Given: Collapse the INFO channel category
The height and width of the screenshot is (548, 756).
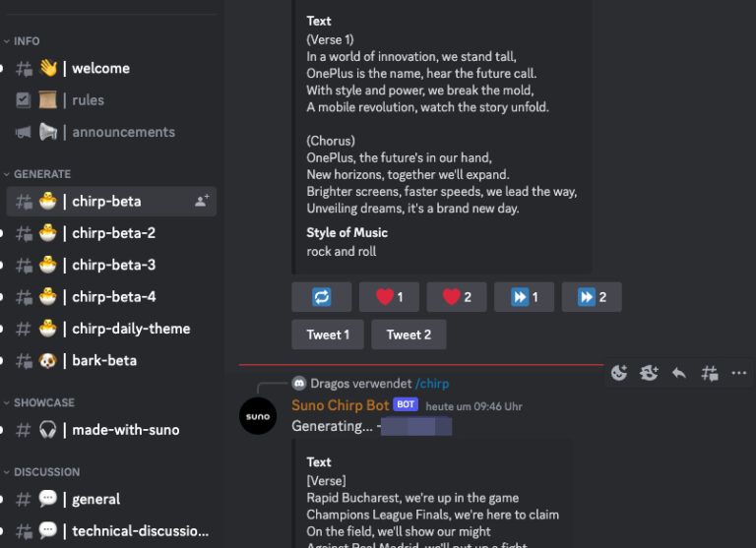Looking at the screenshot, I should tap(28, 41).
